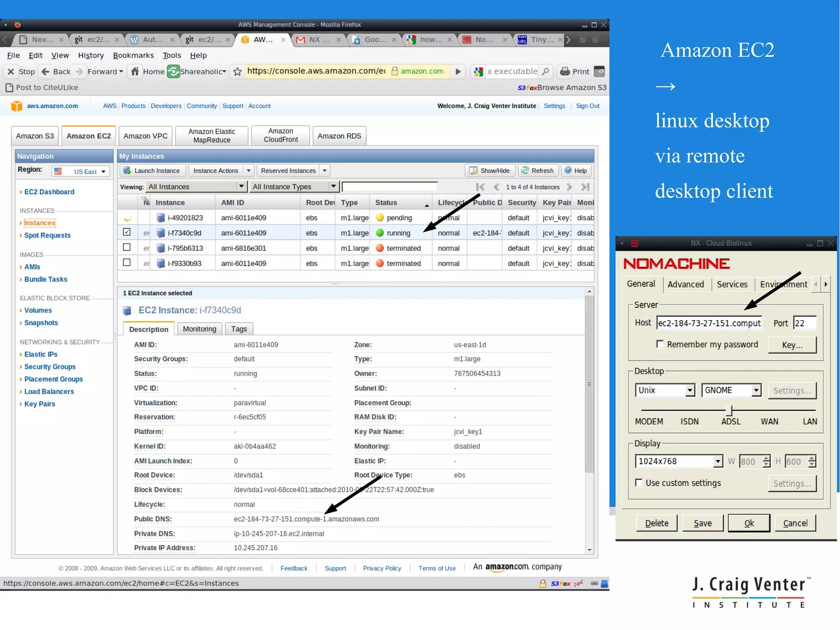Click the search magnifier icon
The image size is (840, 630).
(546, 71)
